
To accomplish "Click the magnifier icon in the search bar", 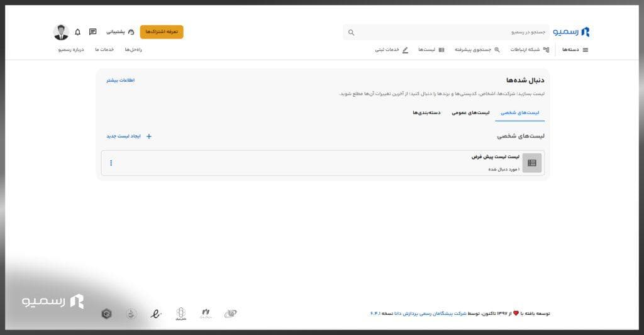I will (351, 33).
